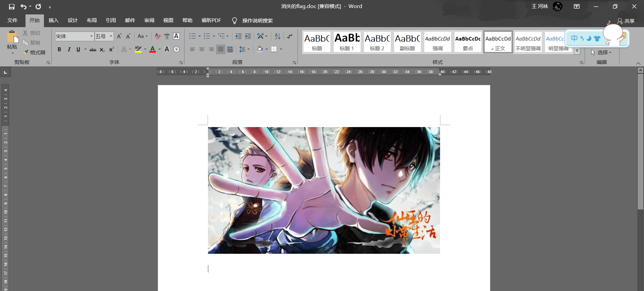This screenshot has width=644, height=291.
Task: Toggle Superscript formatting
Action: point(112,49)
